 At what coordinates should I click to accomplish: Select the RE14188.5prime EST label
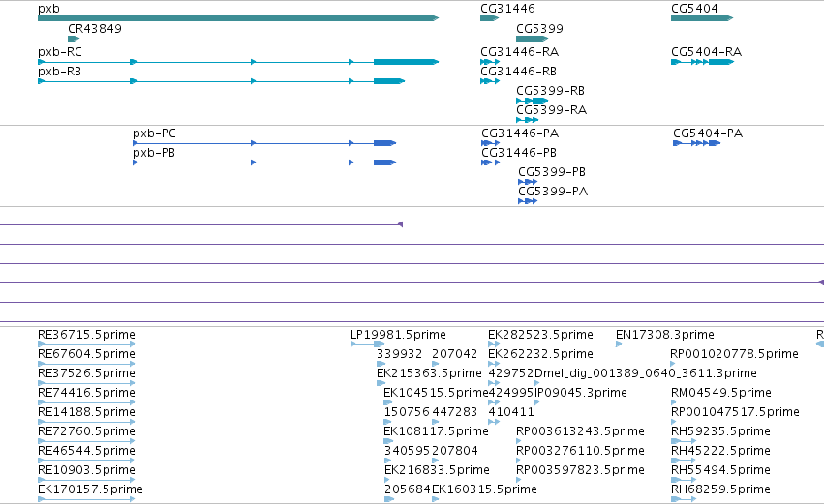87,412
